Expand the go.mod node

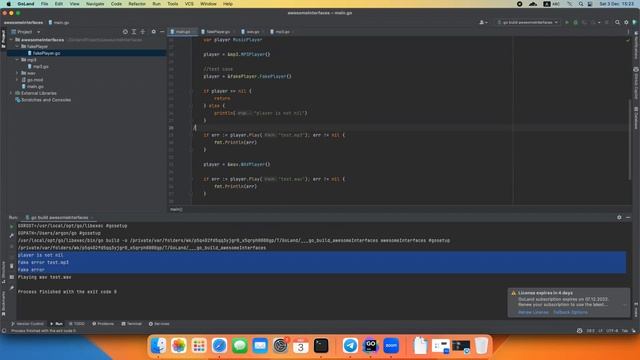(x=17, y=80)
